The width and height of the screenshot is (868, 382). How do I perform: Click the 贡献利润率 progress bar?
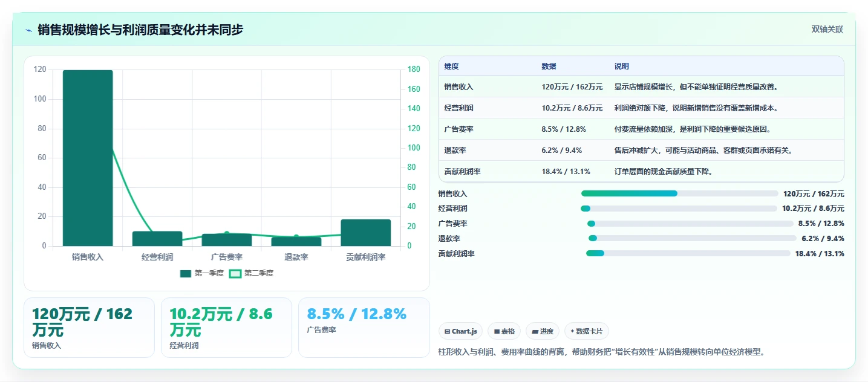click(x=688, y=253)
